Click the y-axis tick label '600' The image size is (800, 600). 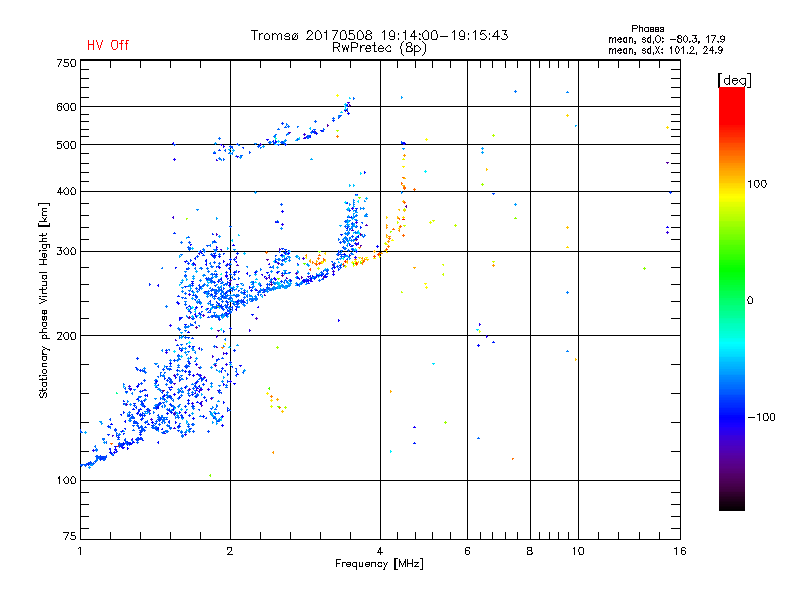[x=66, y=107]
